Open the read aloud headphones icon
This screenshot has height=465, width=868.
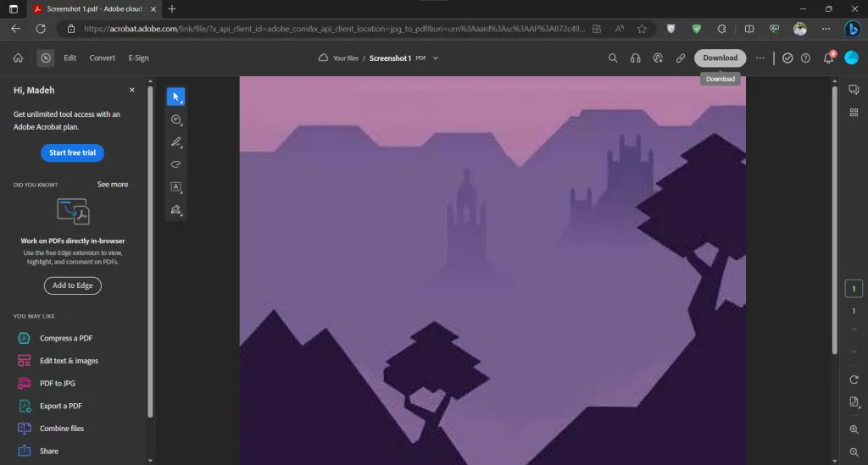point(636,58)
